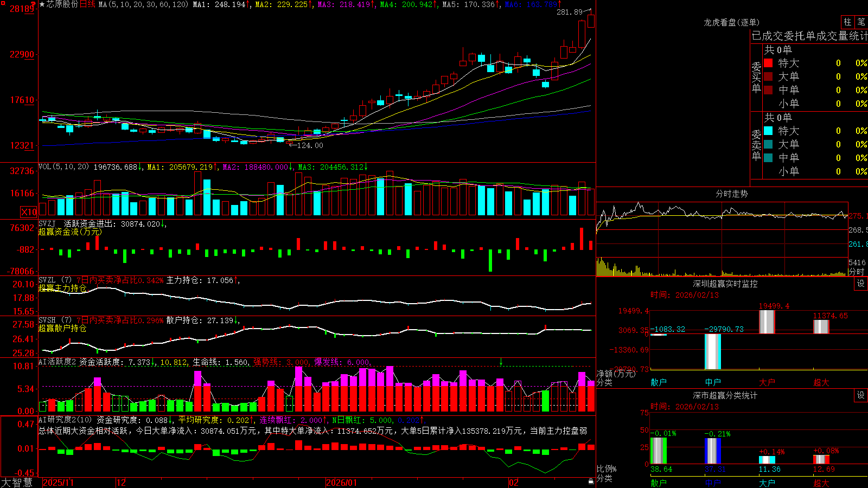Click the X10 volume multiplier box

[x=29, y=212]
